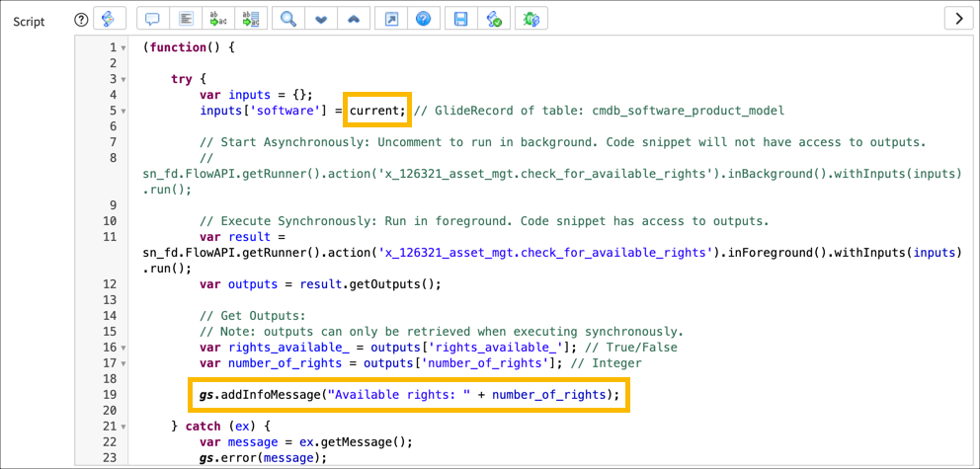Toggle the syntax editor macros icon
Viewport: 980px width, 469px height.
[x=109, y=19]
